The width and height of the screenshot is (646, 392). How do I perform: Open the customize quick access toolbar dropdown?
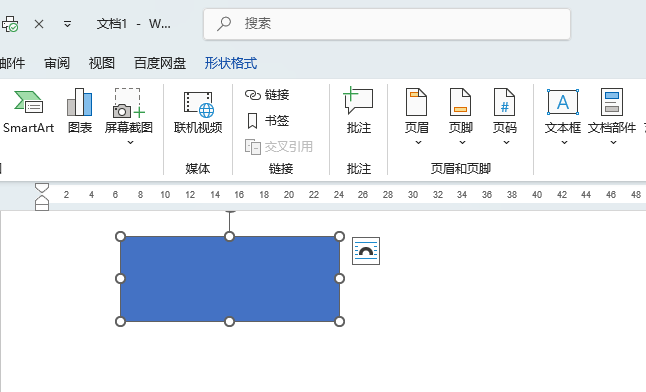(x=68, y=24)
